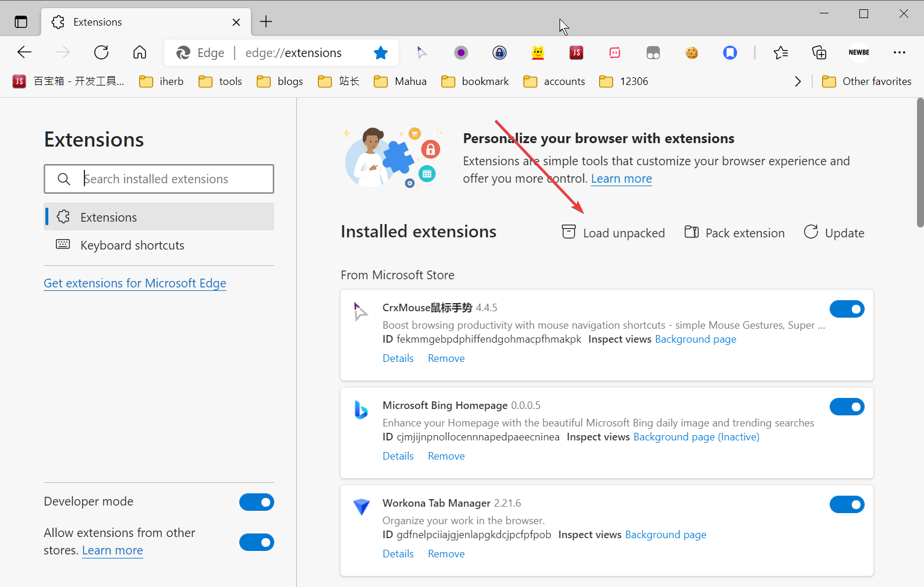This screenshot has width=924, height=587.
Task: Toggle Allow extensions from other stores
Action: [x=257, y=542]
